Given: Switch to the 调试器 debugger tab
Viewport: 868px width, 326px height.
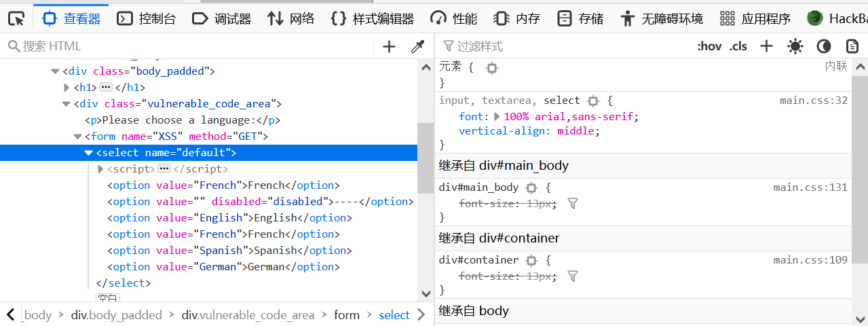Looking at the screenshot, I should (221, 18).
